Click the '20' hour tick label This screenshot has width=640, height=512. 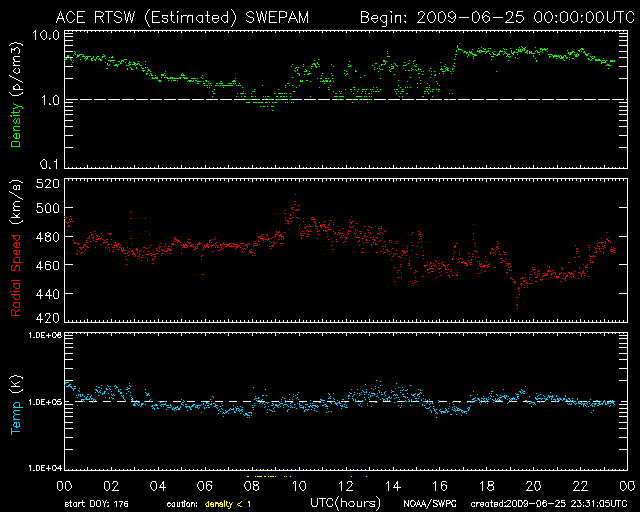click(533, 486)
